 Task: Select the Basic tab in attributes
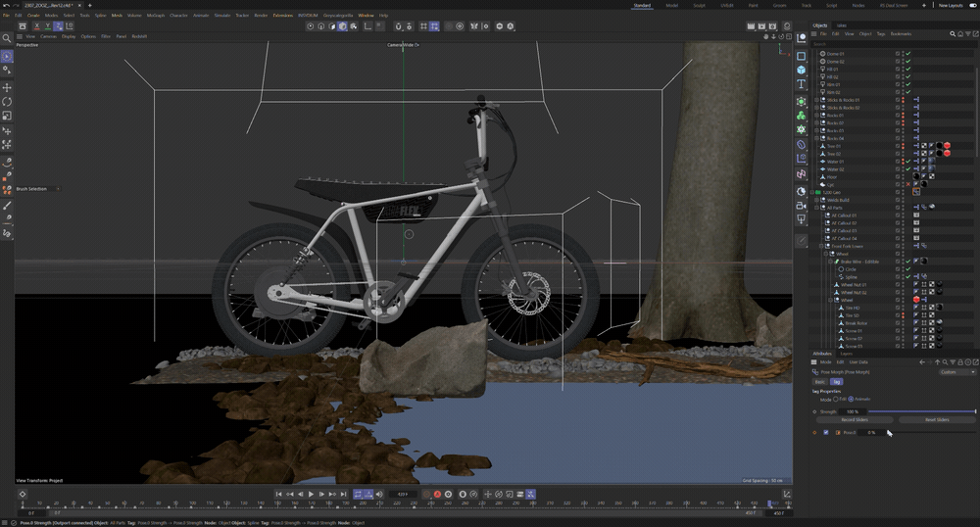click(819, 381)
